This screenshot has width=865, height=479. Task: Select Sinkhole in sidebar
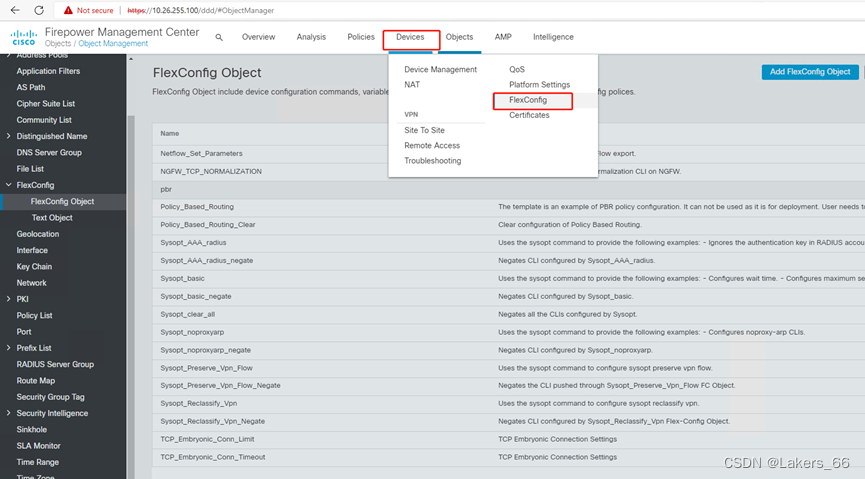[31, 429]
